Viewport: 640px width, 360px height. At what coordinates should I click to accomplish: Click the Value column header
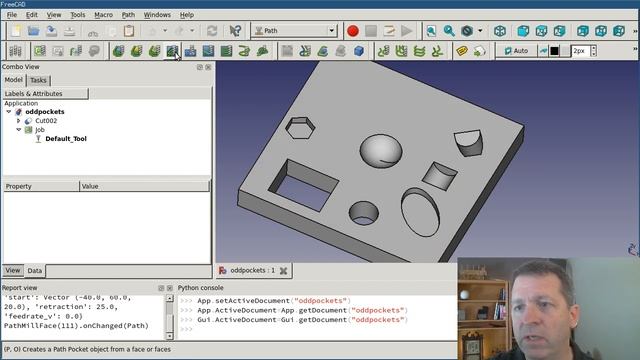(x=144, y=187)
